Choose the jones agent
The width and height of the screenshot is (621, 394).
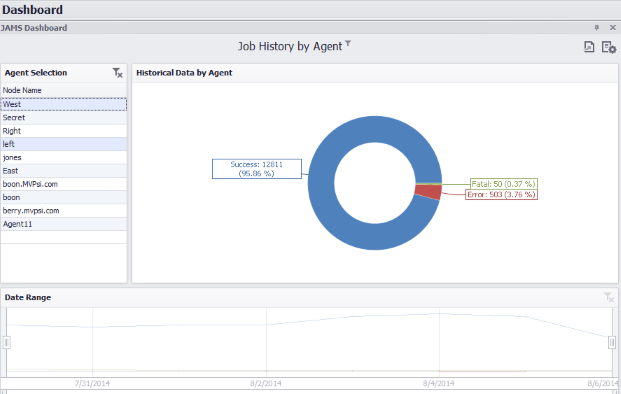tap(64, 157)
